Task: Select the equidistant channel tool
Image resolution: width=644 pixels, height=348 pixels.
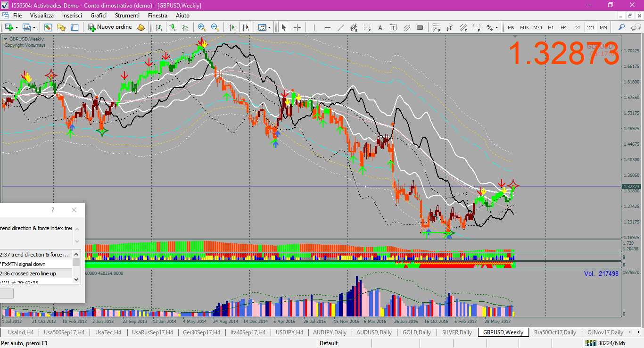Action: [354, 27]
